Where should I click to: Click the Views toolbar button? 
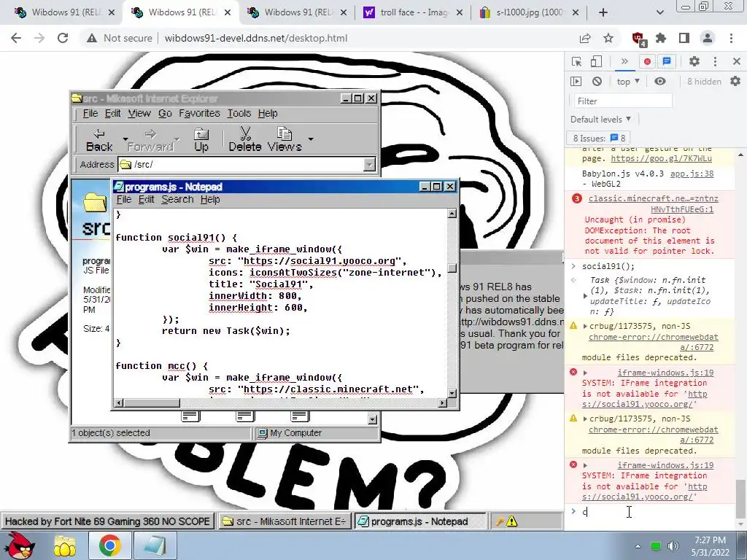(x=285, y=139)
